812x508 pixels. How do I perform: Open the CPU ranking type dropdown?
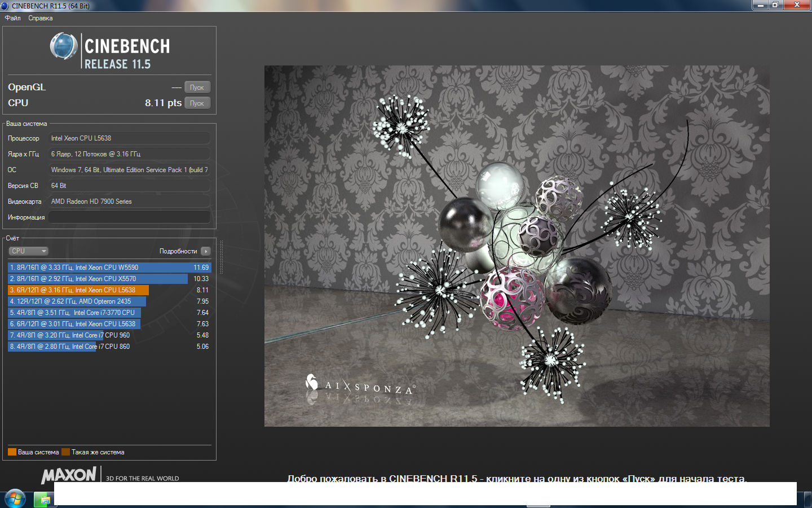tap(28, 251)
